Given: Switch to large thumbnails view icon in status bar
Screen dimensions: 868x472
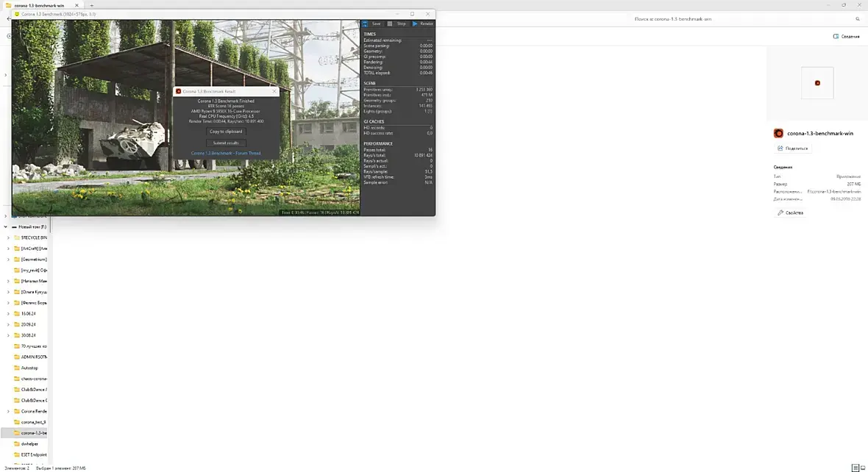Looking at the screenshot, I should coord(863,468).
